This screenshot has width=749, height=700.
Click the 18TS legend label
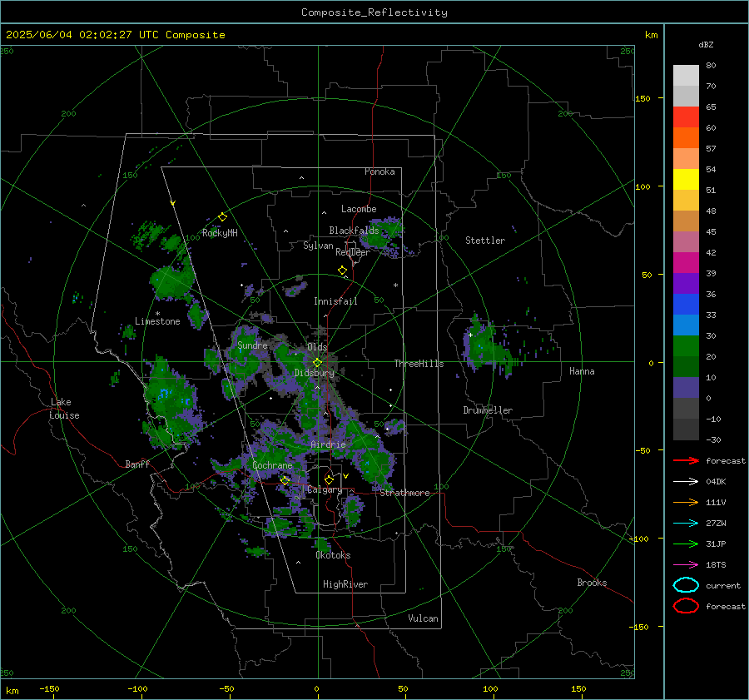pyautogui.click(x=716, y=565)
